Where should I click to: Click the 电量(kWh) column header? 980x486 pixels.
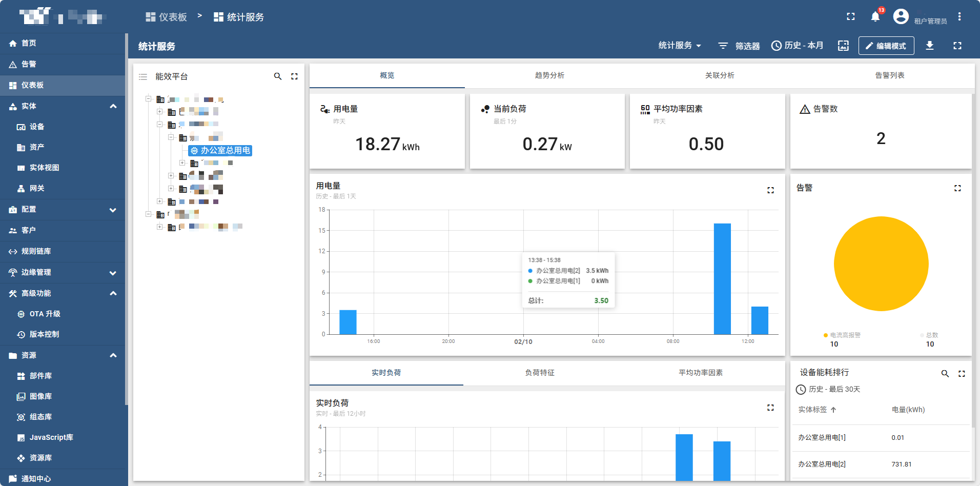(x=908, y=410)
